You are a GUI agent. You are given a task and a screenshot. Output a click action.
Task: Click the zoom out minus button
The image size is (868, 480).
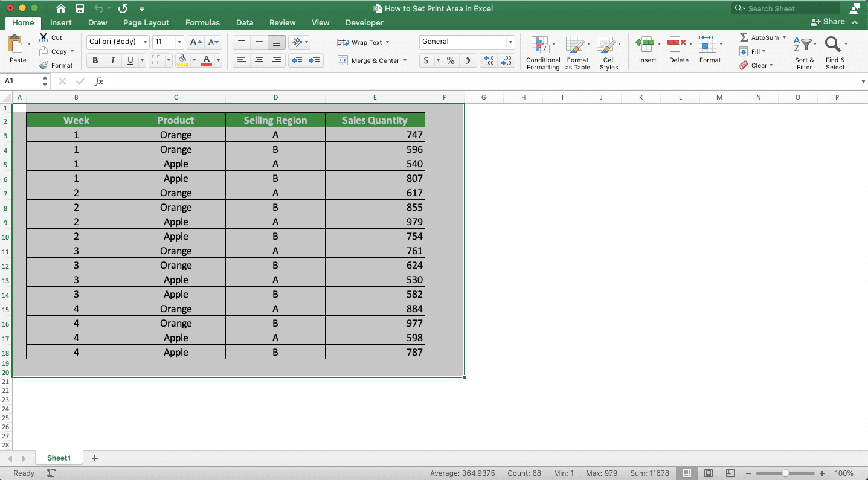pyautogui.click(x=748, y=473)
